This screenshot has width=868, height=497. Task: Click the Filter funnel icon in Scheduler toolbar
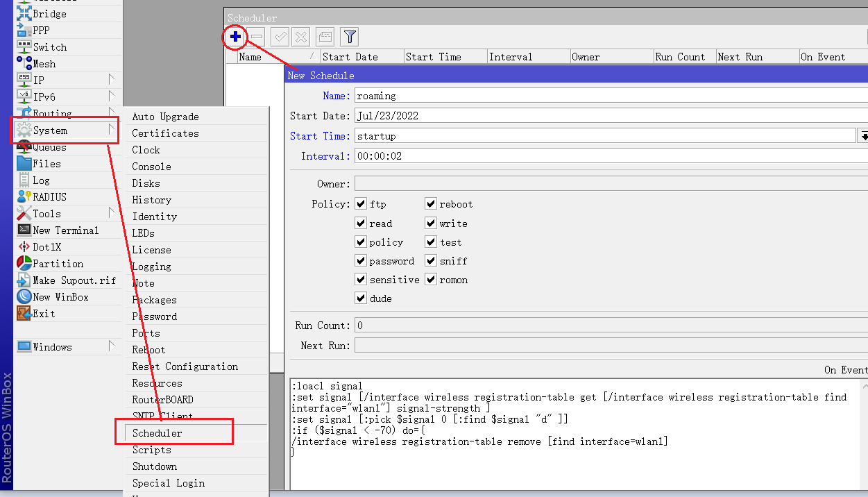(x=350, y=37)
